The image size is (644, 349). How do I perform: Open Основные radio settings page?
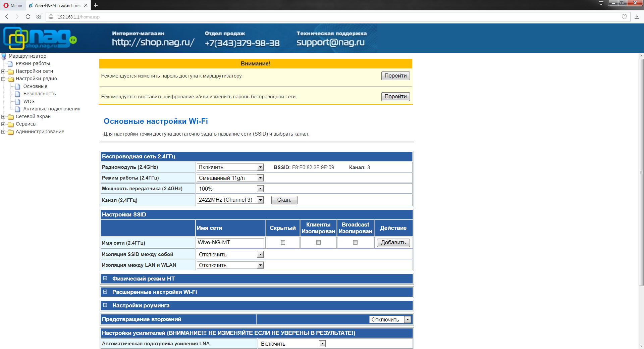coord(35,86)
